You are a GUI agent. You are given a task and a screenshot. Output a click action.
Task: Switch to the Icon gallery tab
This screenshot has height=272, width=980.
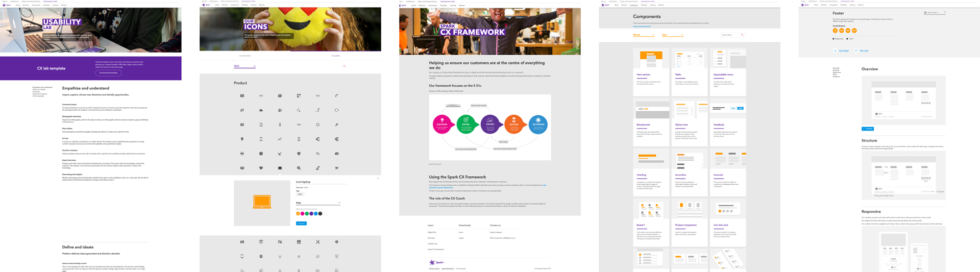pyautogui.click(x=335, y=56)
